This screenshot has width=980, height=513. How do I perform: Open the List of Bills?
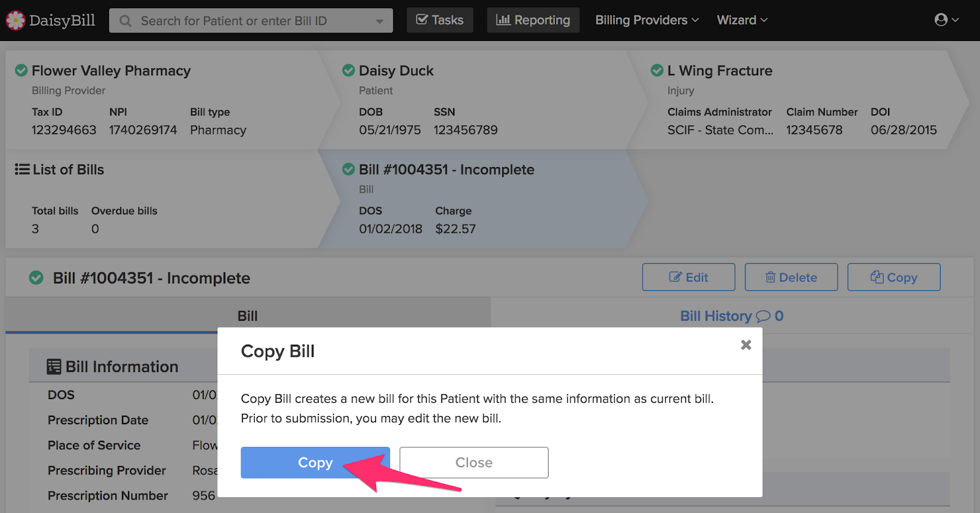pyautogui.click(x=68, y=170)
